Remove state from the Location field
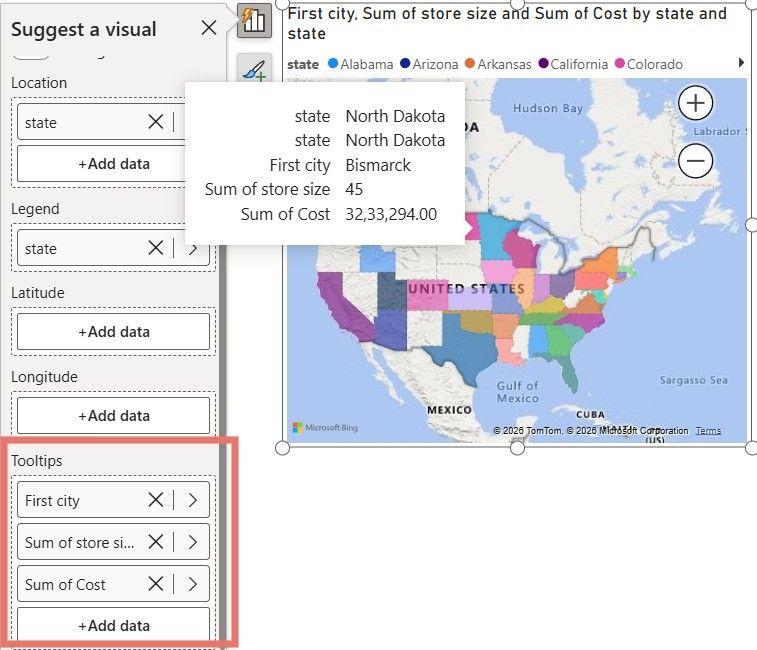 (155, 122)
